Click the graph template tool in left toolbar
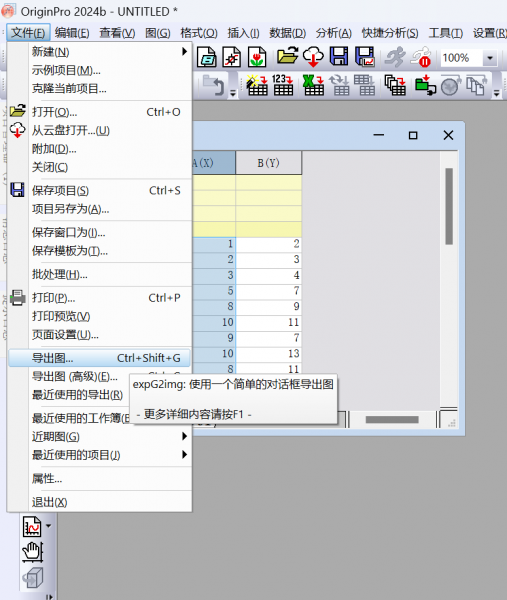This screenshot has height=600, width=507. click(x=32, y=526)
